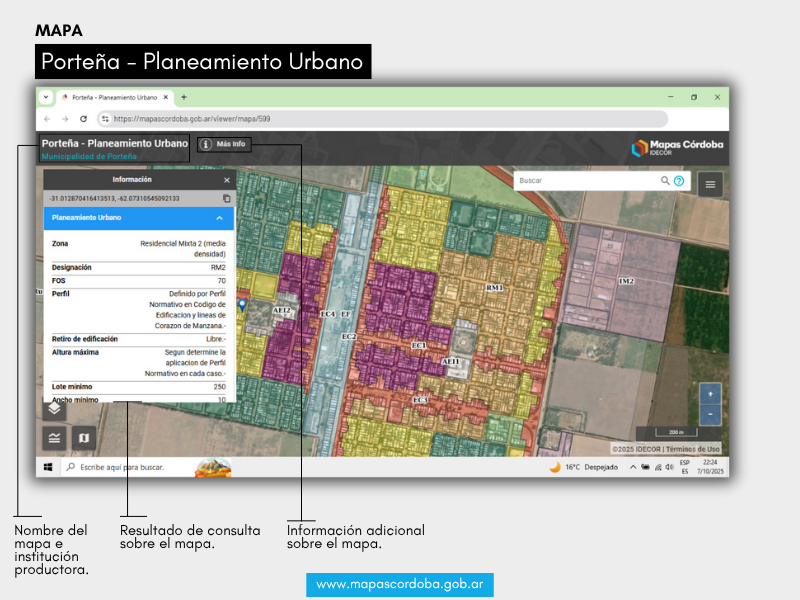Open the legend panel button

(55, 437)
